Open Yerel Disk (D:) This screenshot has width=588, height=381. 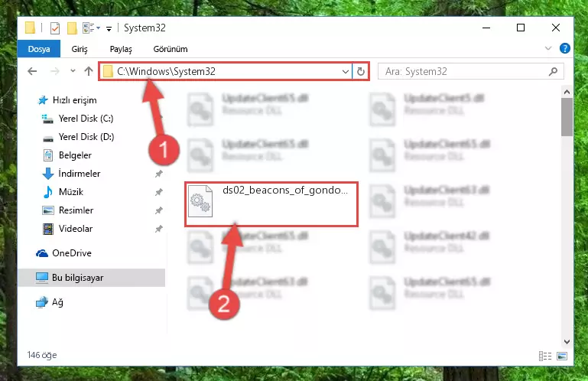click(86, 137)
